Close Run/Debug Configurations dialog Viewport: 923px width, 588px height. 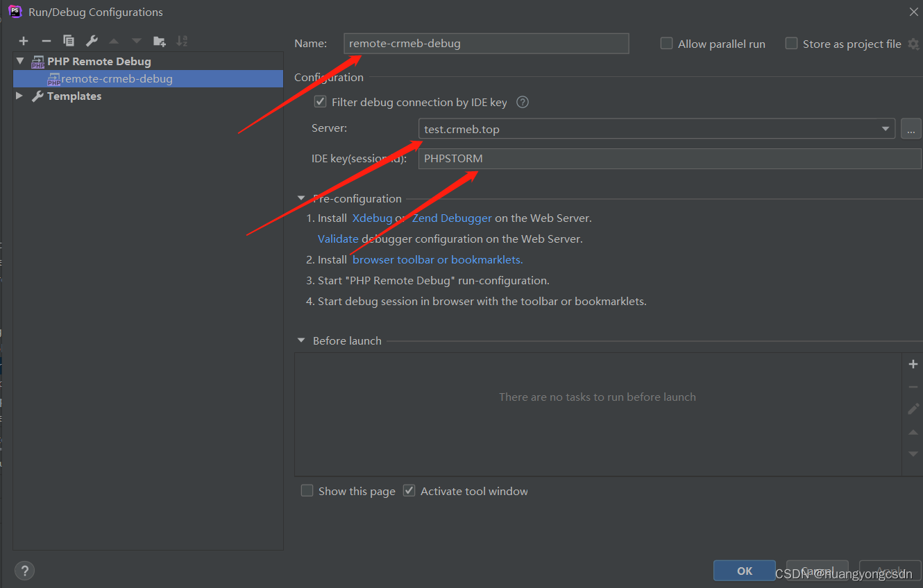(x=913, y=11)
